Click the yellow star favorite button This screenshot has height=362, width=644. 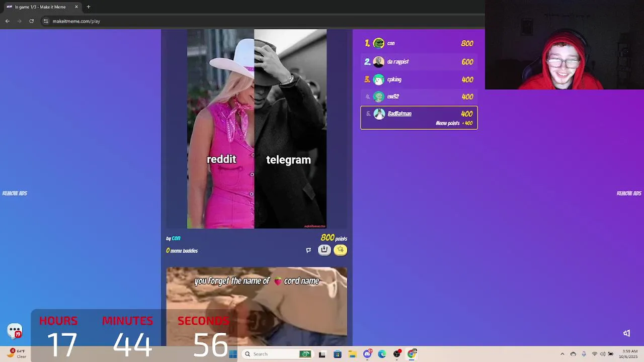(x=341, y=250)
